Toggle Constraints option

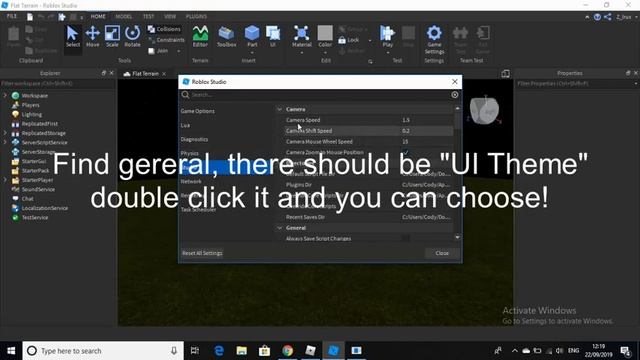167,40
